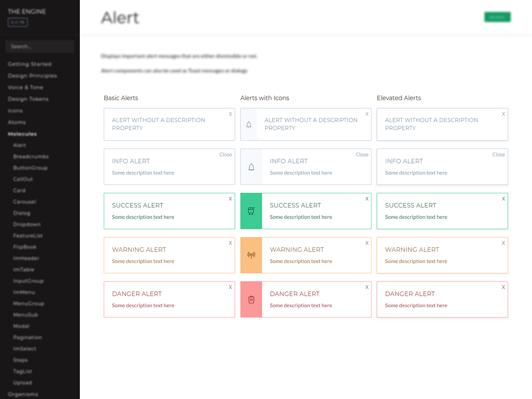Dismiss the basic Success Alert with its X
Screen dimensions: 532x399
pos(230,199)
